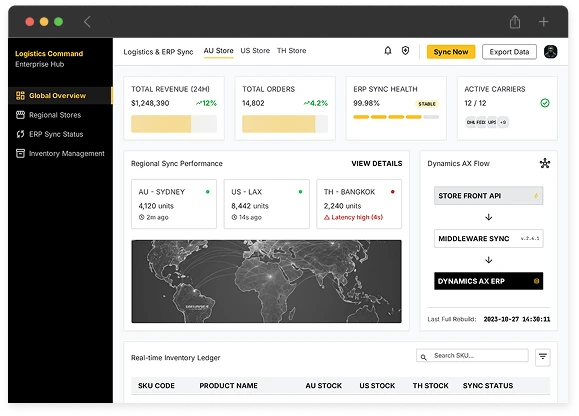The height and width of the screenshot is (416, 579).
Task: Select the STORE FRONT API flow step
Action: pos(489,196)
